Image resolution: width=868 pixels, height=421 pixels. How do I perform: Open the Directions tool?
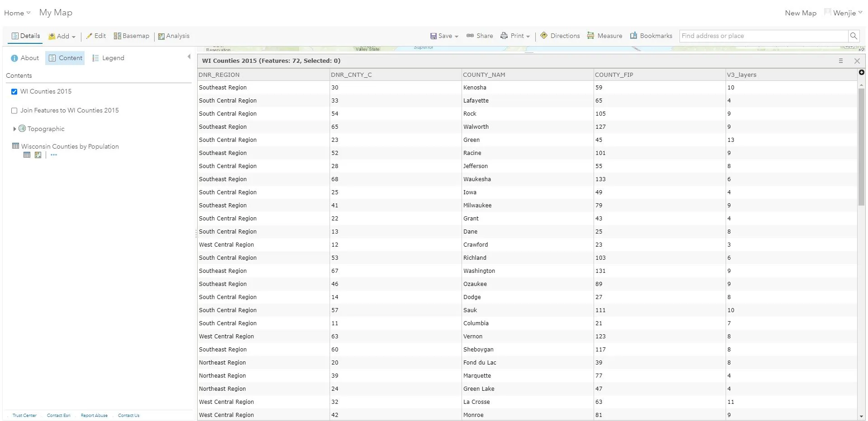[560, 36]
